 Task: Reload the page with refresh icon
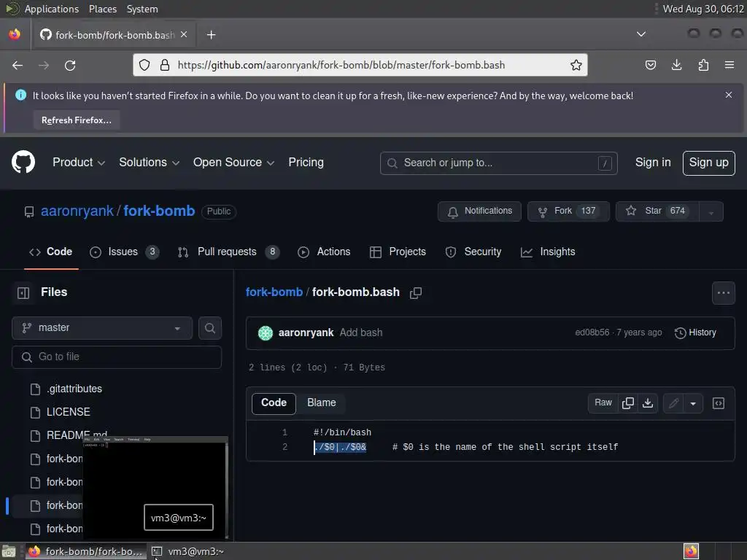click(x=70, y=65)
